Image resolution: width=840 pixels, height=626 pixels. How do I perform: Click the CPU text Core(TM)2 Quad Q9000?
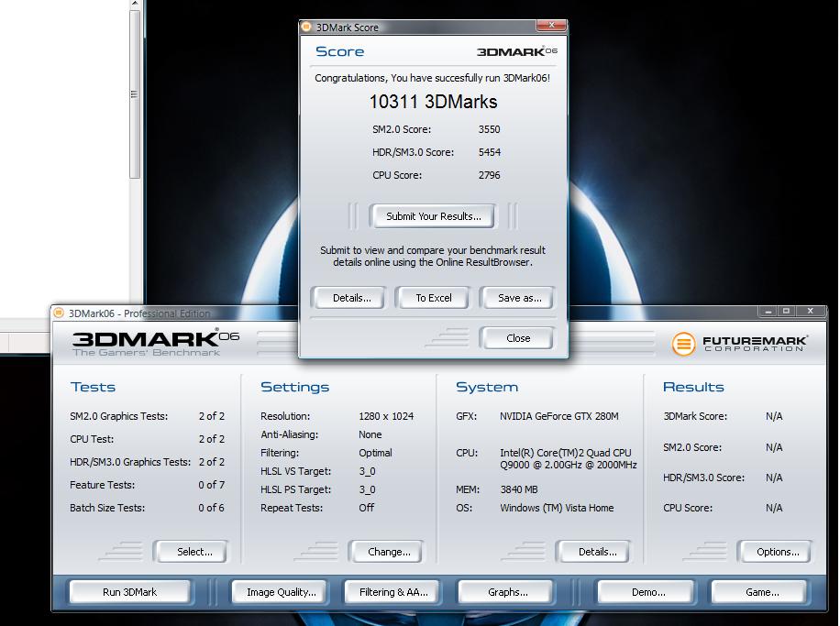(x=568, y=459)
